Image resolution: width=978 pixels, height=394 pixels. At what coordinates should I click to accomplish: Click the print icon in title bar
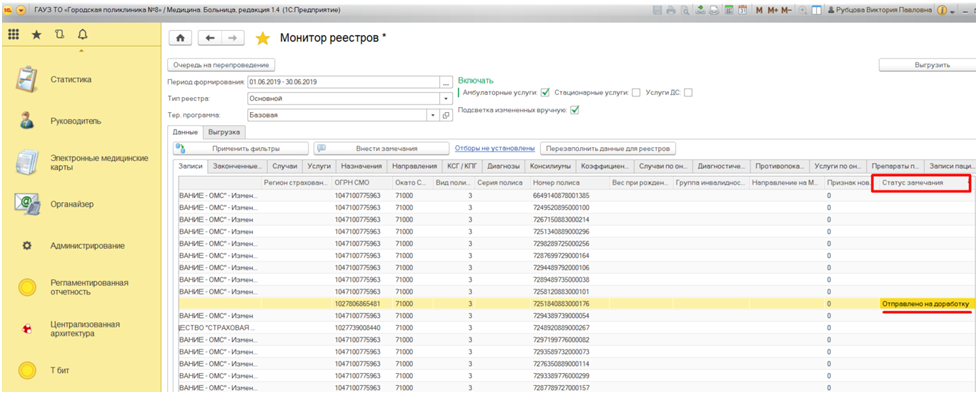[x=671, y=11]
